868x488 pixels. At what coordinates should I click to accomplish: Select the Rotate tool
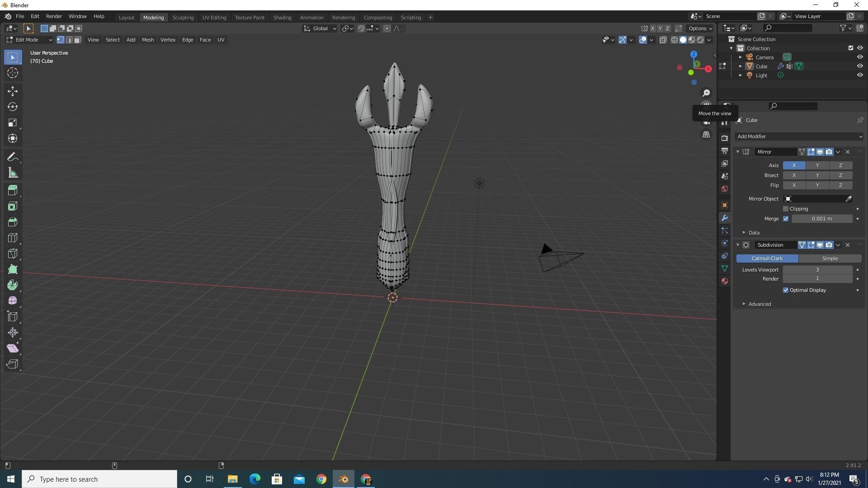13,107
